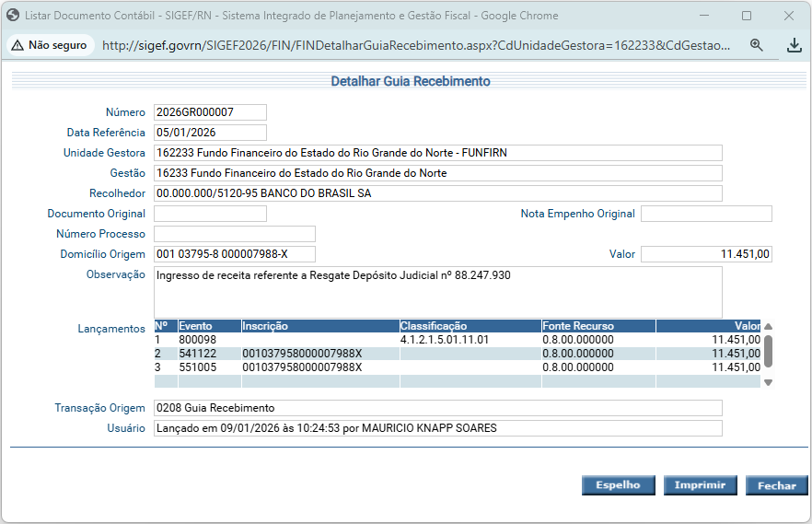Focus the empty Documento Original field
Viewport: 812px width, 524px height.
click(210, 214)
